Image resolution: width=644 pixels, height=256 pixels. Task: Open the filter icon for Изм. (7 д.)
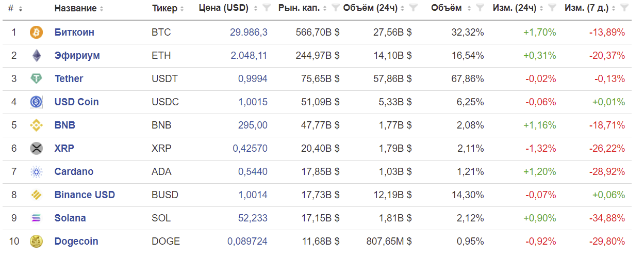coord(624,8)
